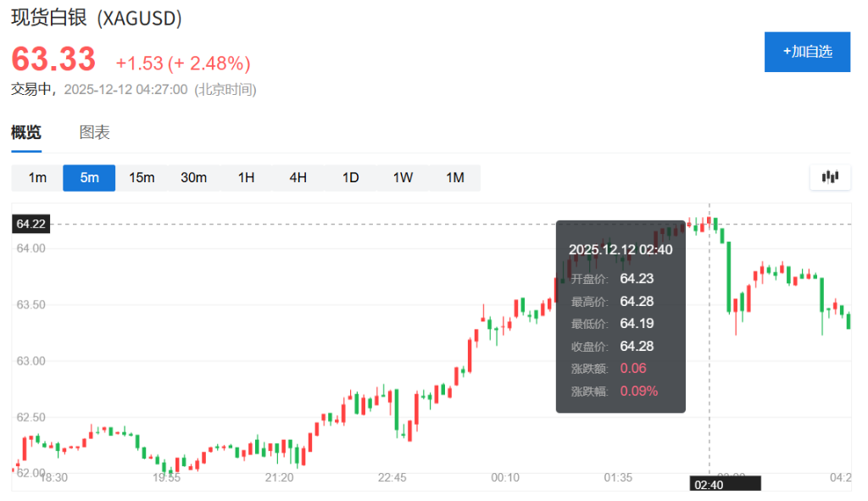Set chart to 1D daily interval
Viewport: 868px width, 501px height.
(x=350, y=177)
